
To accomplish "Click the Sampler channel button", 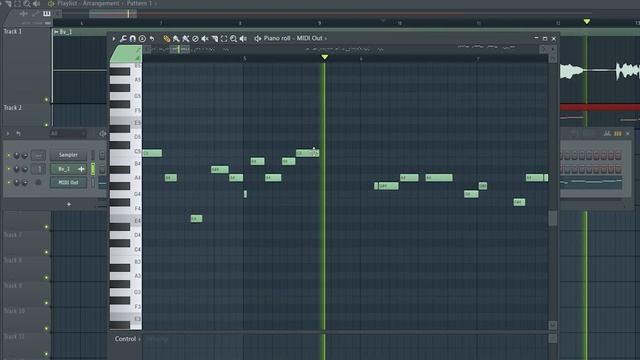I will 68,155.
